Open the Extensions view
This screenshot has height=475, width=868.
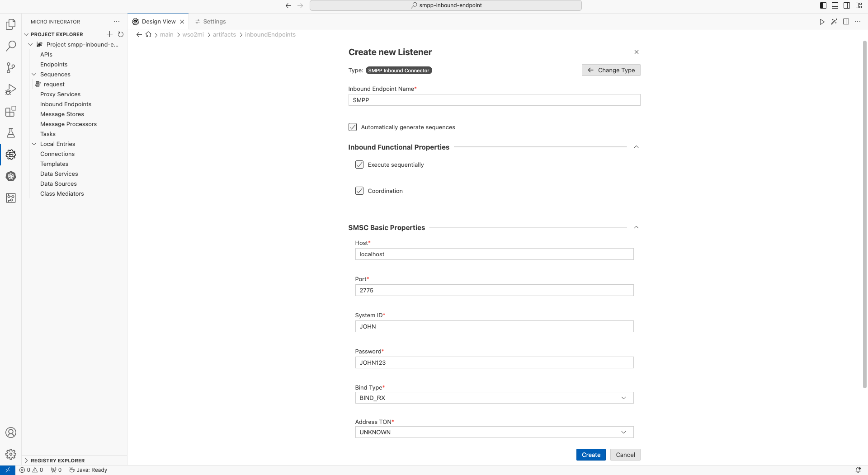tap(11, 111)
